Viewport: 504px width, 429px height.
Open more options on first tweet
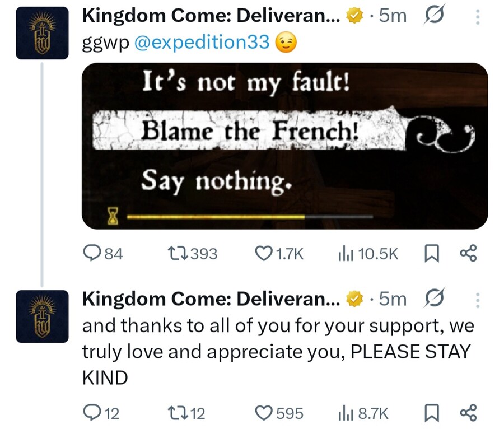pos(478,17)
